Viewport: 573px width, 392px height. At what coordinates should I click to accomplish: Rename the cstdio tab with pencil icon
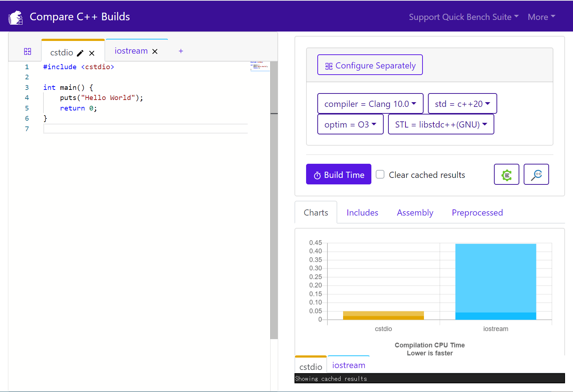80,53
